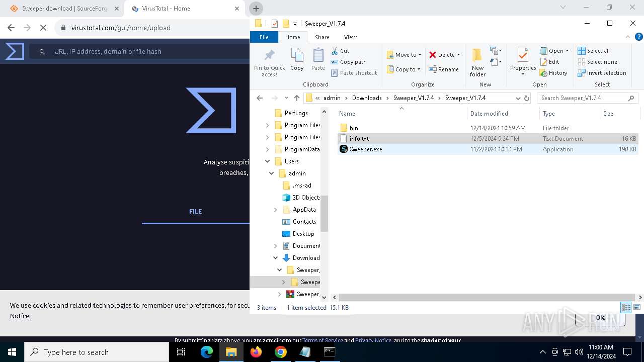Switch to the View ribbon tab
The height and width of the screenshot is (362, 644).
pos(350,37)
